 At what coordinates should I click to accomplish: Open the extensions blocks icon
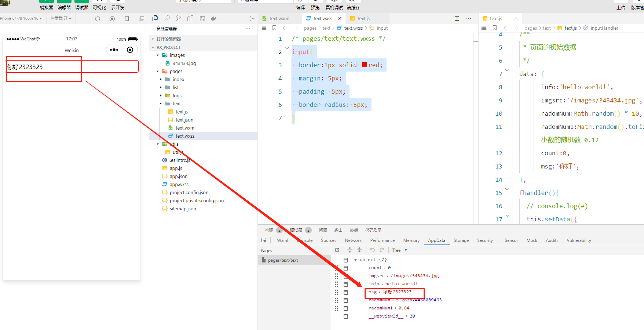pyautogui.click(x=190, y=18)
